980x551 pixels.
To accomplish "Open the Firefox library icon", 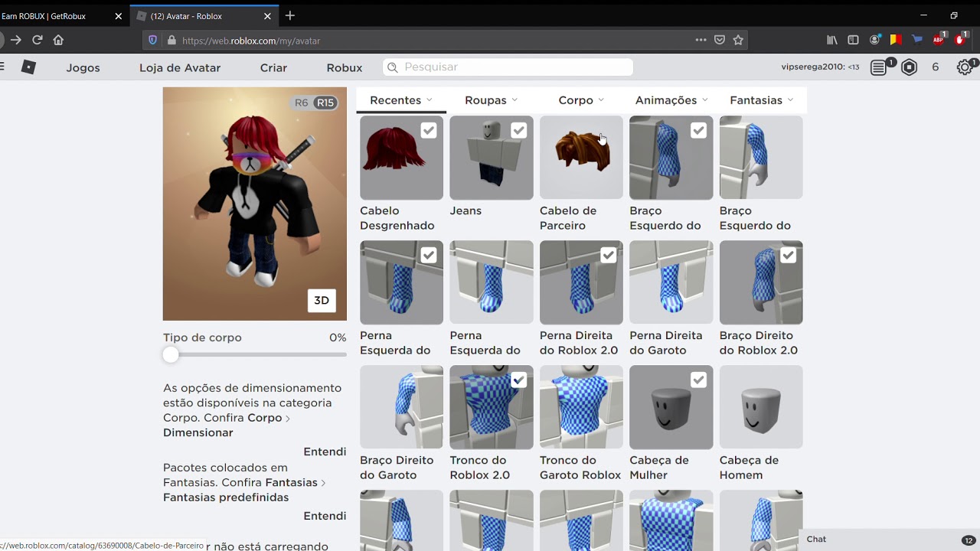I will point(832,40).
